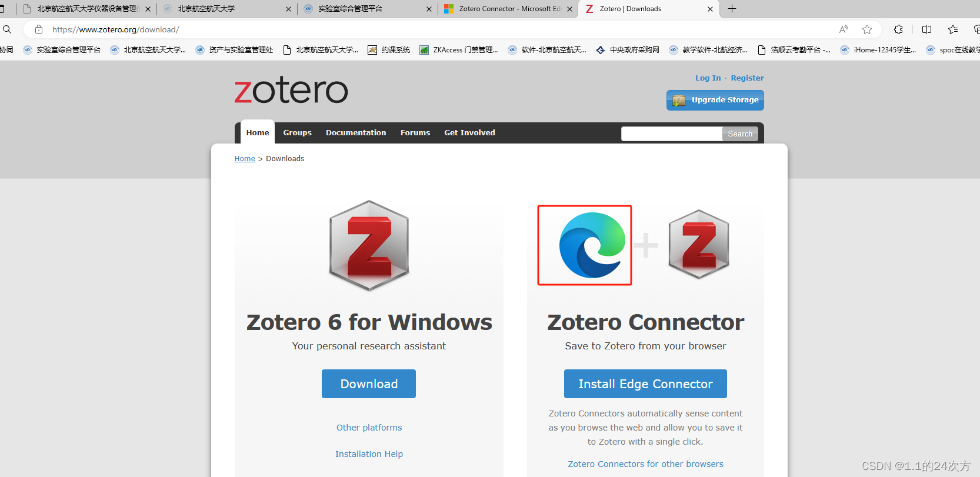
Task: Follow the Home breadcrumb link
Action: coord(245,159)
